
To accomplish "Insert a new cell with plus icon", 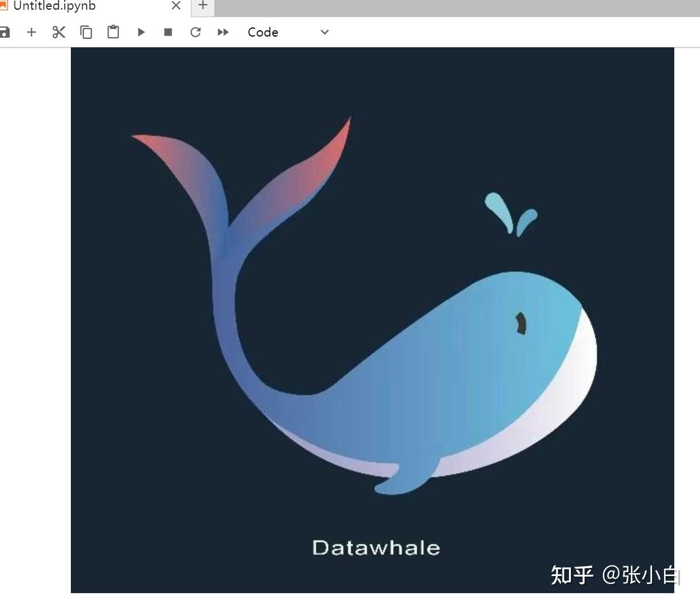I will (x=31, y=32).
